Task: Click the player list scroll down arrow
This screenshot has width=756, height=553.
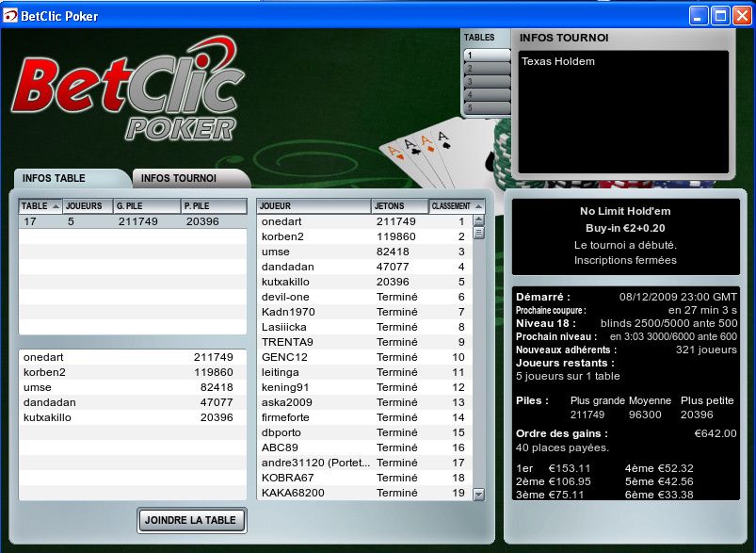Action: [x=478, y=495]
